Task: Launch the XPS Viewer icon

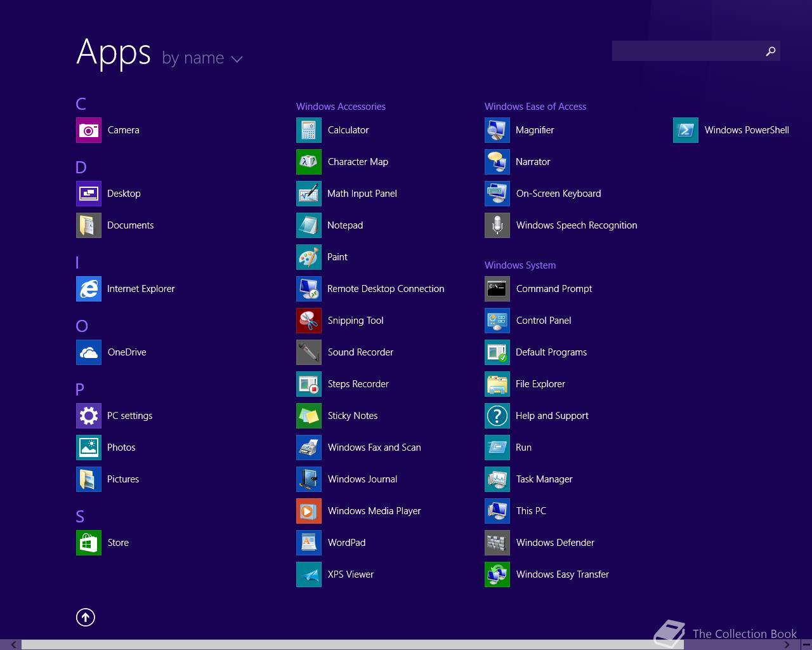Action: (309, 574)
